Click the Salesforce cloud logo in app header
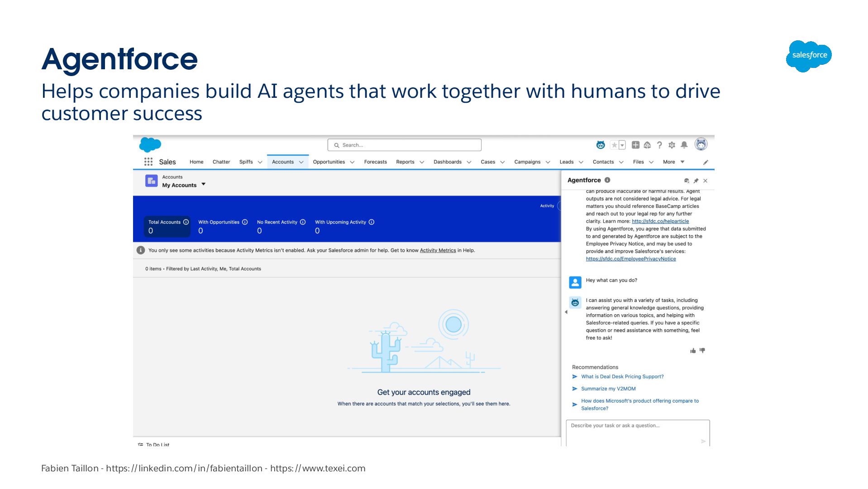 click(x=150, y=145)
